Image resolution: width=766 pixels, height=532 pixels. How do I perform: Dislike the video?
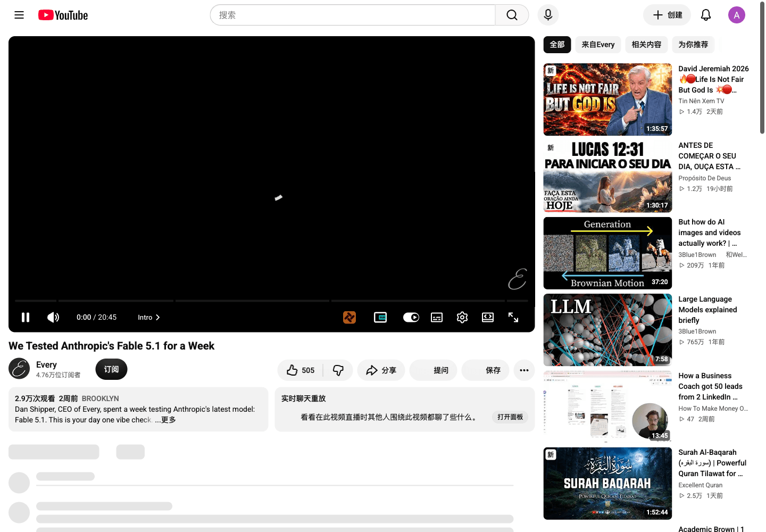(338, 370)
